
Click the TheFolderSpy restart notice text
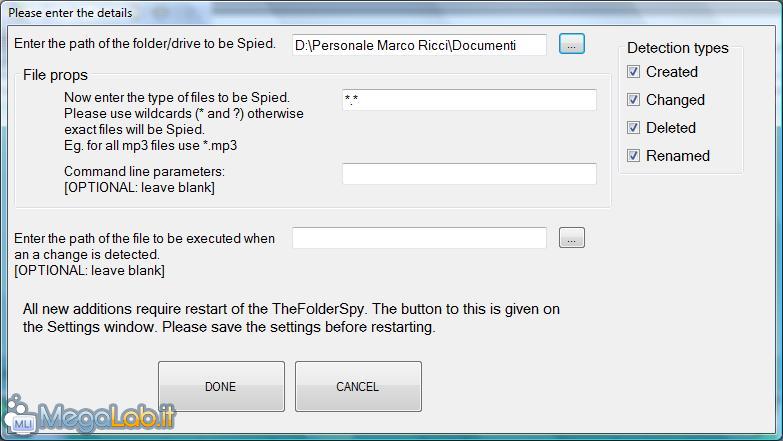(291, 318)
